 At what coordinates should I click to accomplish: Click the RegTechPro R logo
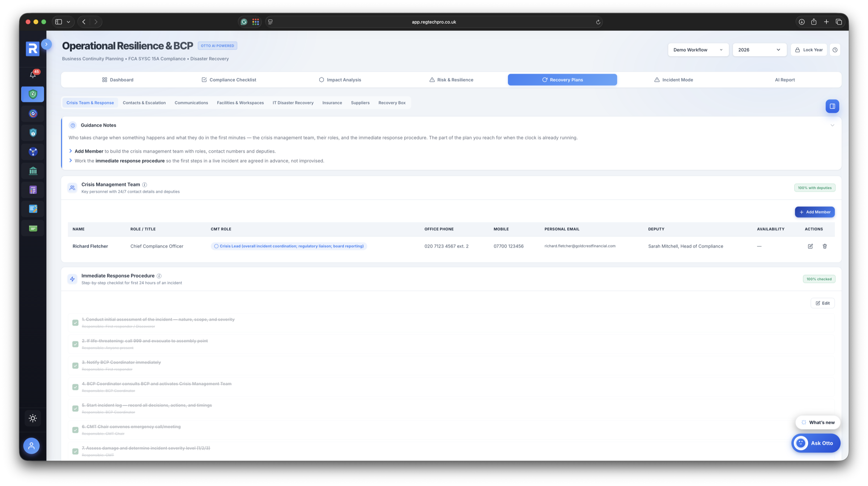pos(33,49)
